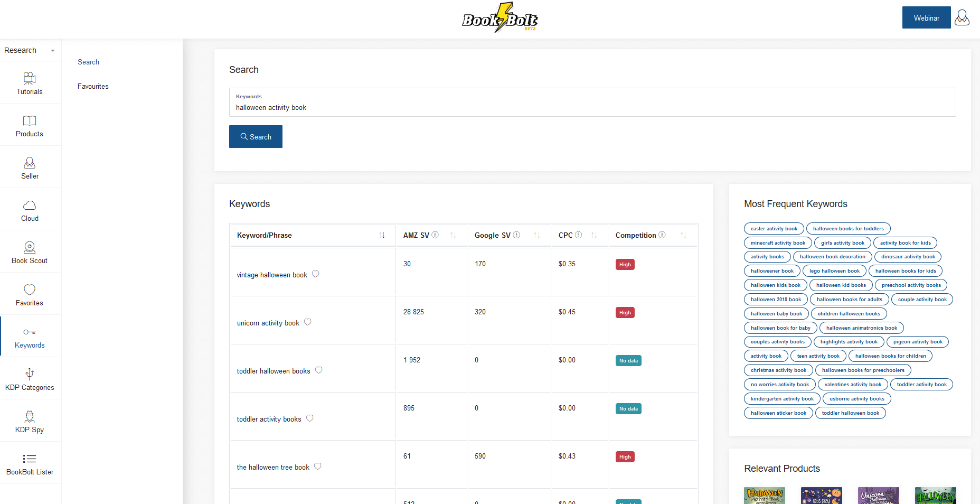Click the blue Search button

[x=256, y=136]
